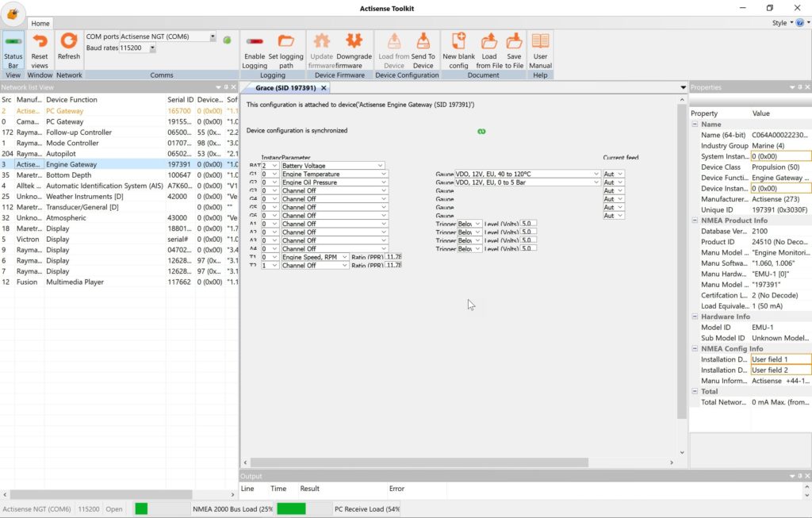Screen dimensions: 812x518
Task: Open Battery Voltage parameter dropdown
Action: tap(380, 166)
